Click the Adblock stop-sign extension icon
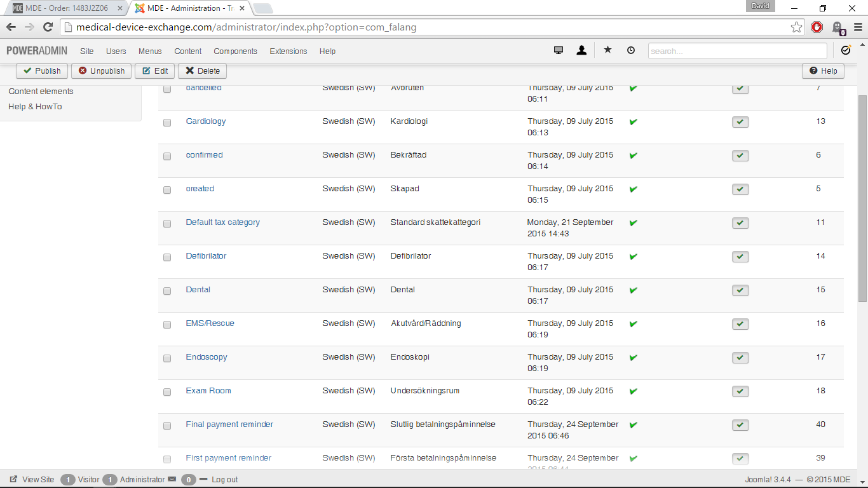This screenshot has width=868, height=488. [x=817, y=27]
